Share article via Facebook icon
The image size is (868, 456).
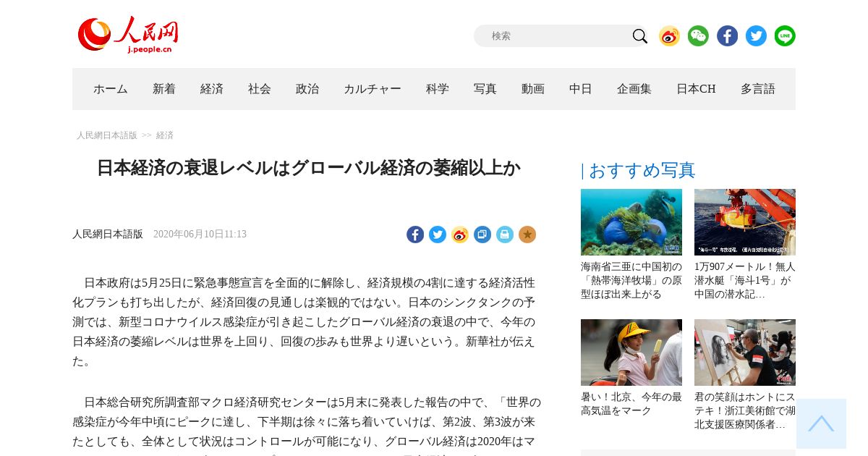(x=415, y=235)
